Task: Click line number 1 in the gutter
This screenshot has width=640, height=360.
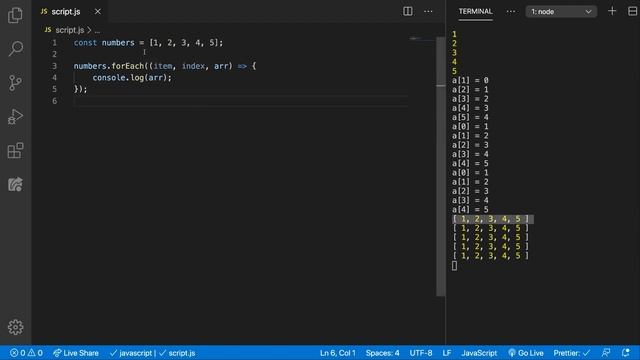Action: point(55,42)
